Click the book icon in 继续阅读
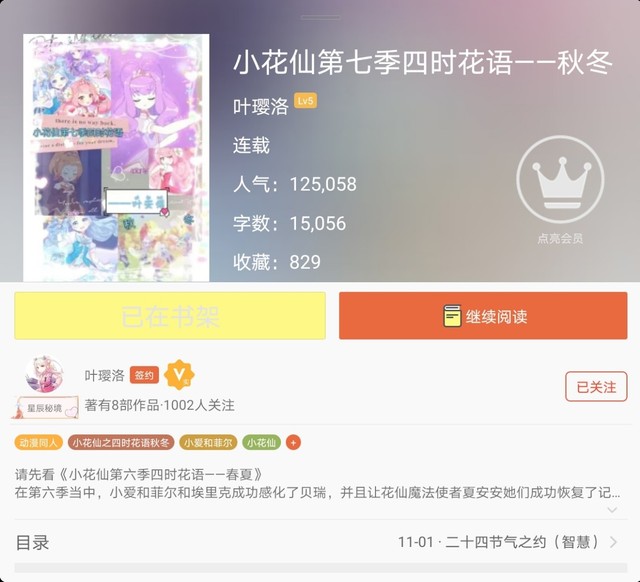640x582 pixels. click(x=452, y=316)
